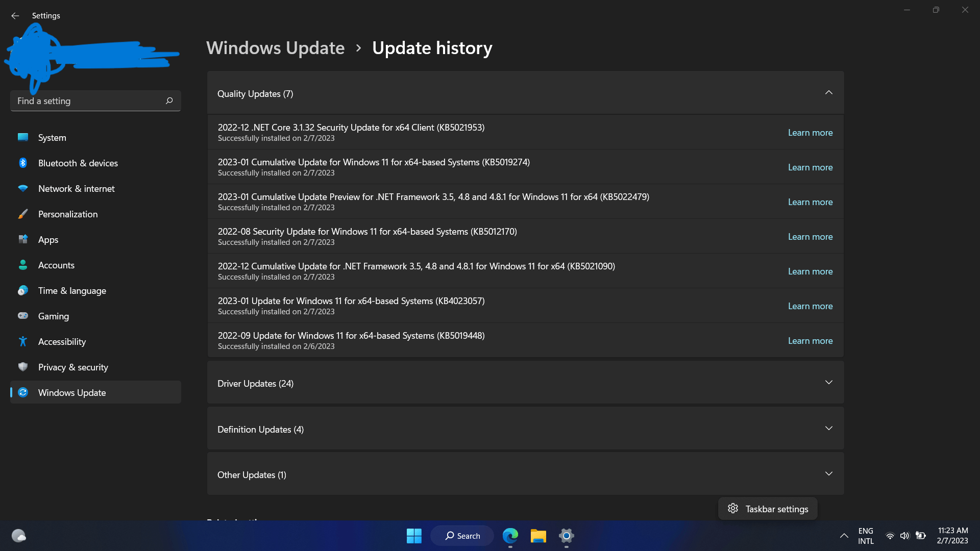The width and height of the screenshot is (980, 551).
Task: Open Time & language settings
Action: click(95, 291)
